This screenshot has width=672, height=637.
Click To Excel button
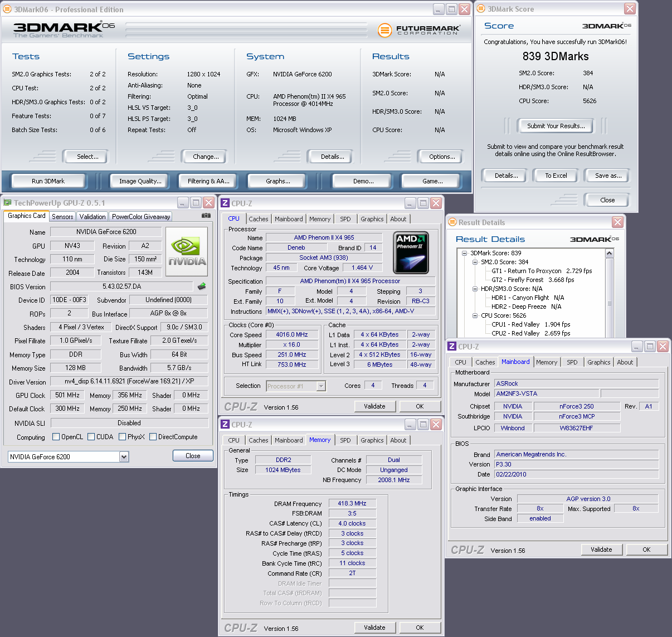click(x=556, y=176)
